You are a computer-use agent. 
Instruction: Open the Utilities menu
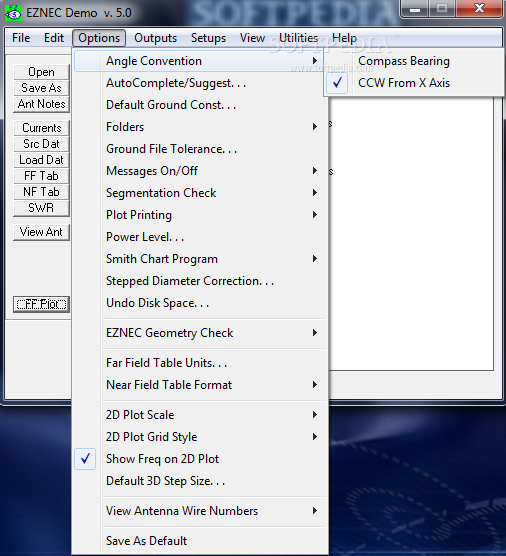coord(298,38)
